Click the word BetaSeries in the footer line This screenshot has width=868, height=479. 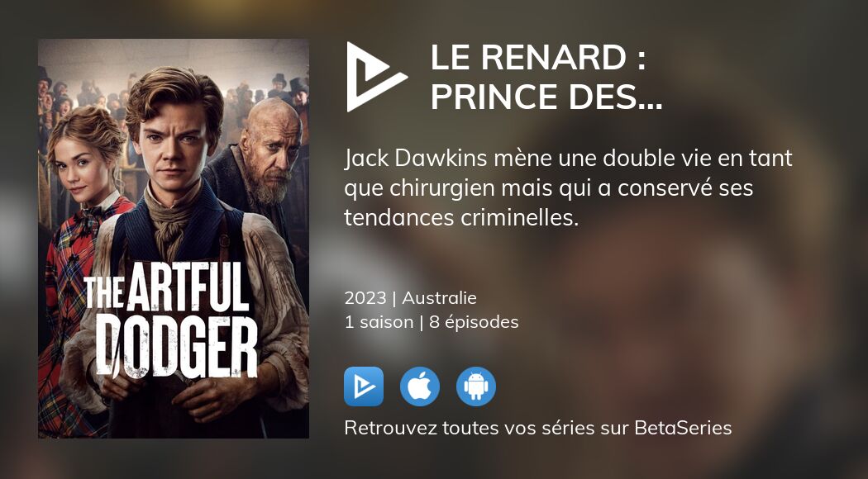coord(683,428)
